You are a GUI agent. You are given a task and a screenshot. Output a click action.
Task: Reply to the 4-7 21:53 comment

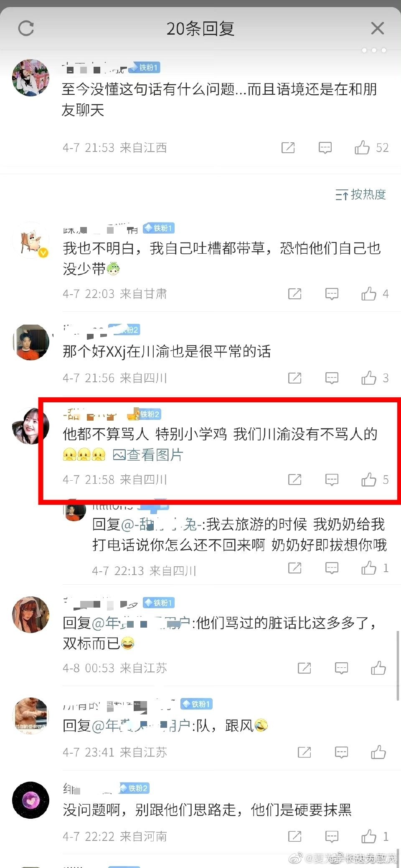[x=325, y=148]
